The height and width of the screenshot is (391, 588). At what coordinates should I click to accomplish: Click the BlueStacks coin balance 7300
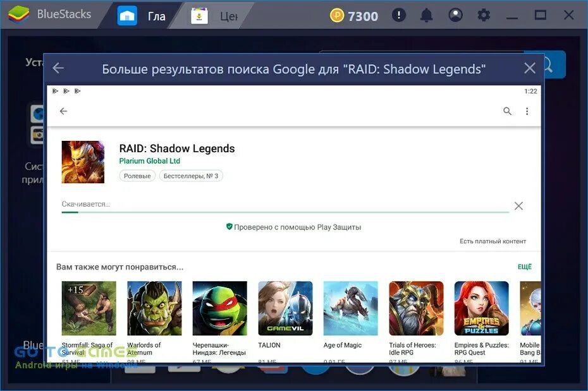[354, 16]
